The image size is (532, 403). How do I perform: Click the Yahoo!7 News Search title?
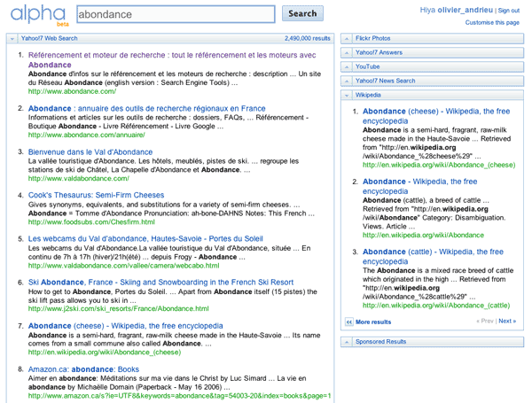point(386,81)
